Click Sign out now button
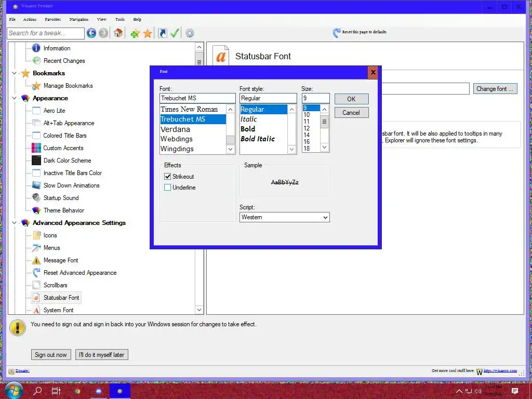 [51, 354]
